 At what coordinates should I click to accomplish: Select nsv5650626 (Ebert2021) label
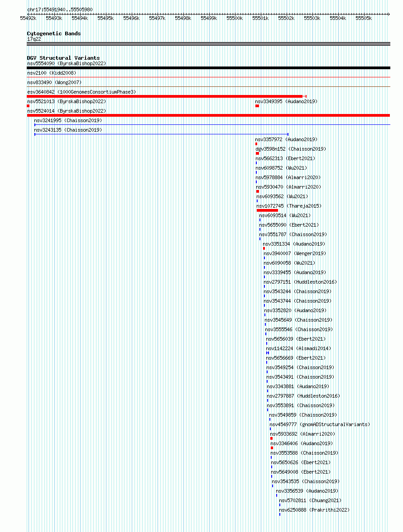[x=301, y=462]
